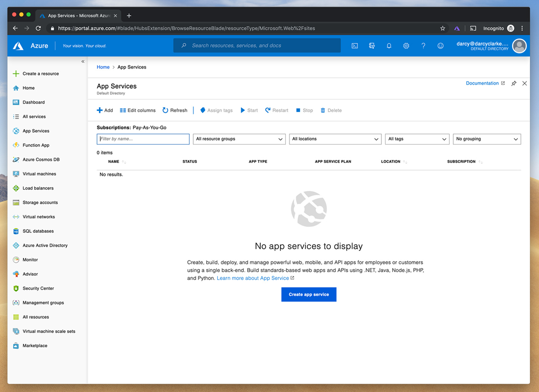The height and width of the screenshot is (392, 539).
Task: Open a new browser tab
Action: (129, 16)
